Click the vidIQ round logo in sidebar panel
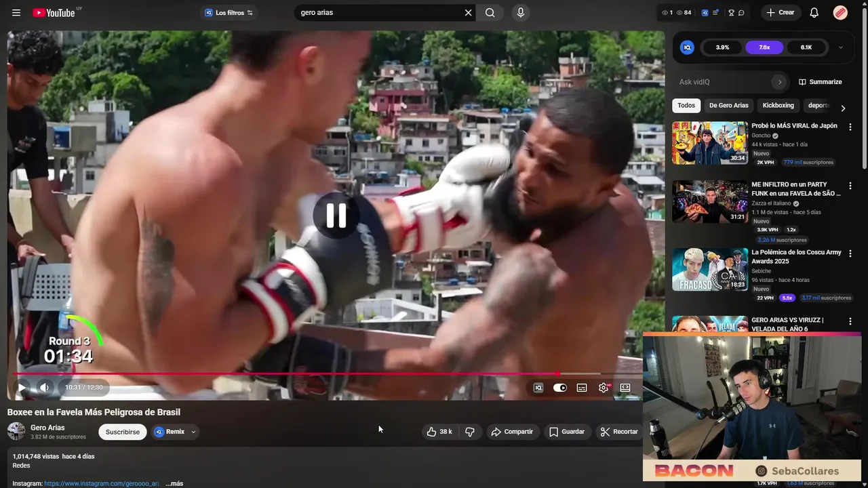868x488 pixels. click(x=687, y=47)
